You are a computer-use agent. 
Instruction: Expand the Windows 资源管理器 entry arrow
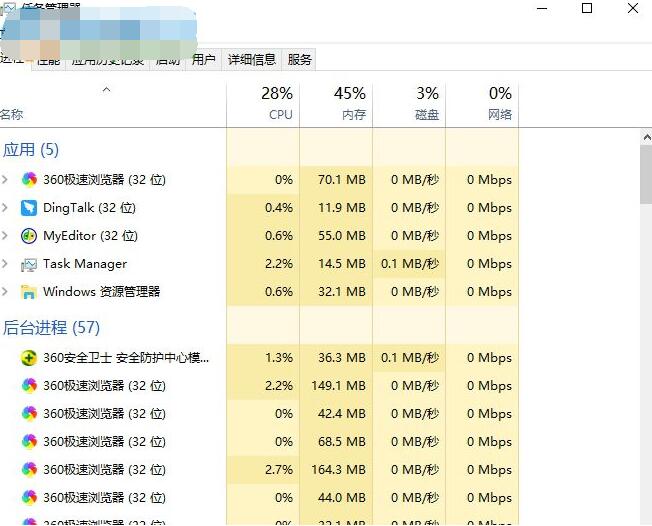tap(6, 292)
